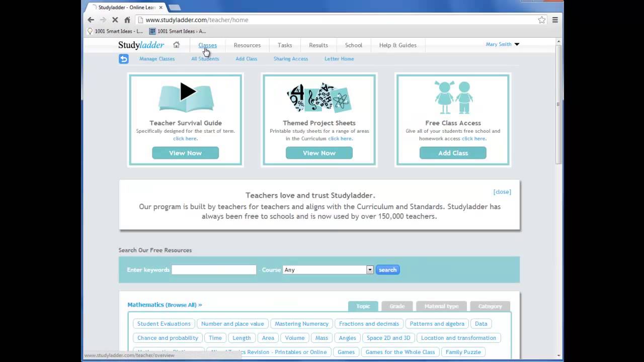Close the Studyladder browser tab
Screen dimensions: 644x362
pos(160,8)
